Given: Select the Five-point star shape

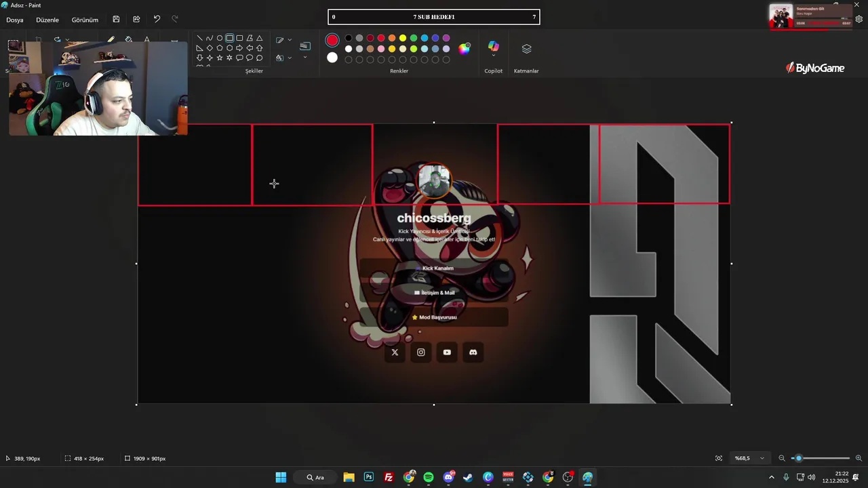Looking at the screenshot, I should 220,58.
